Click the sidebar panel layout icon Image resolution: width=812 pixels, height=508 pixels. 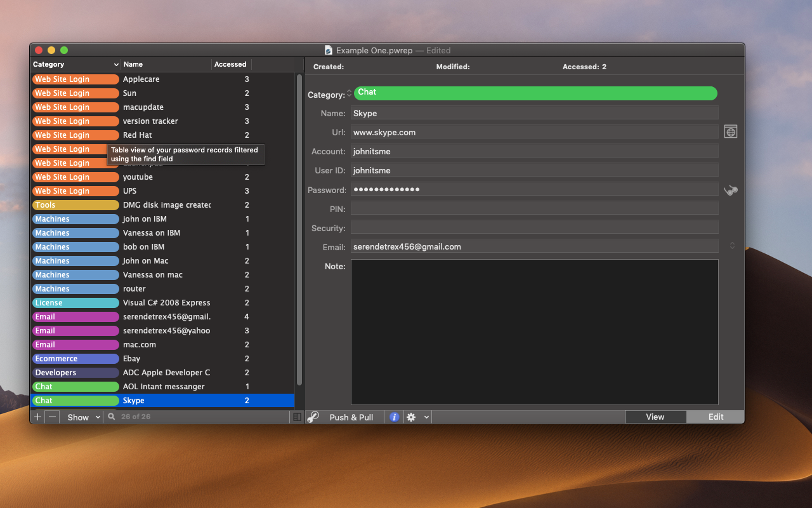pyautogui.click(x=297, y=417)
